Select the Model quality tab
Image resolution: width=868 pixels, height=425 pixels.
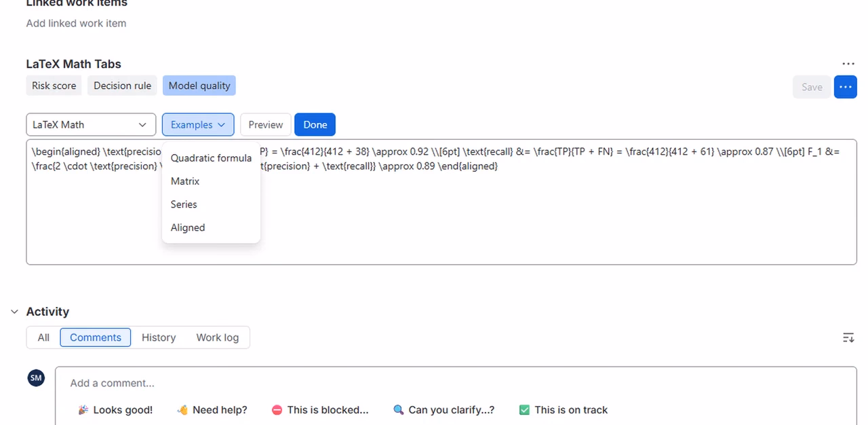click(x=199, y=86)
